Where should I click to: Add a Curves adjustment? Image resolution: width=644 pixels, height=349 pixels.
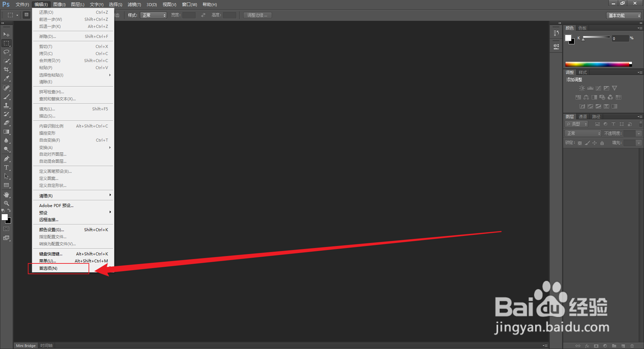point(598,88)
